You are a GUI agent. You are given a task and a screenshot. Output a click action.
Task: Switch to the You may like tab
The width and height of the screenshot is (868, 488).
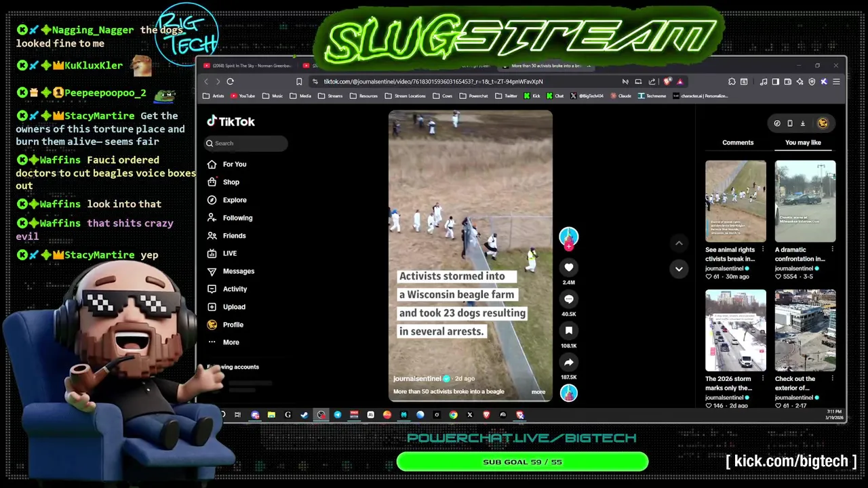[x=803, y=142]
